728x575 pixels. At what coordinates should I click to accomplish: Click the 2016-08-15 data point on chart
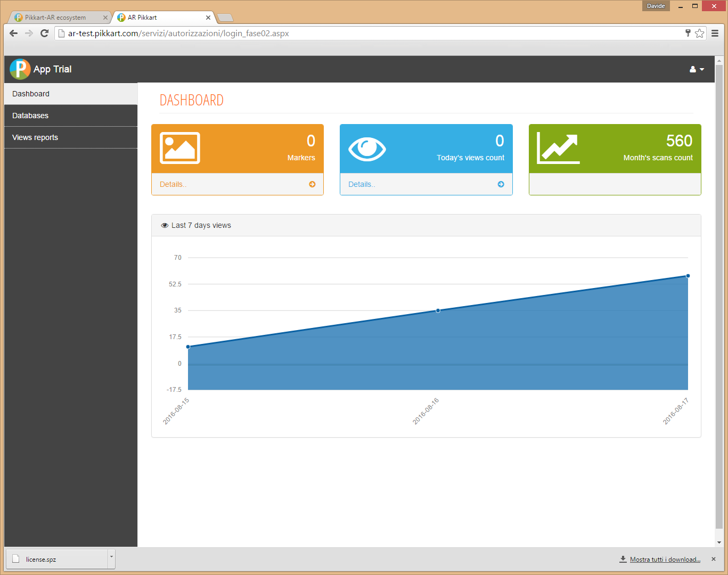[188, 347]
